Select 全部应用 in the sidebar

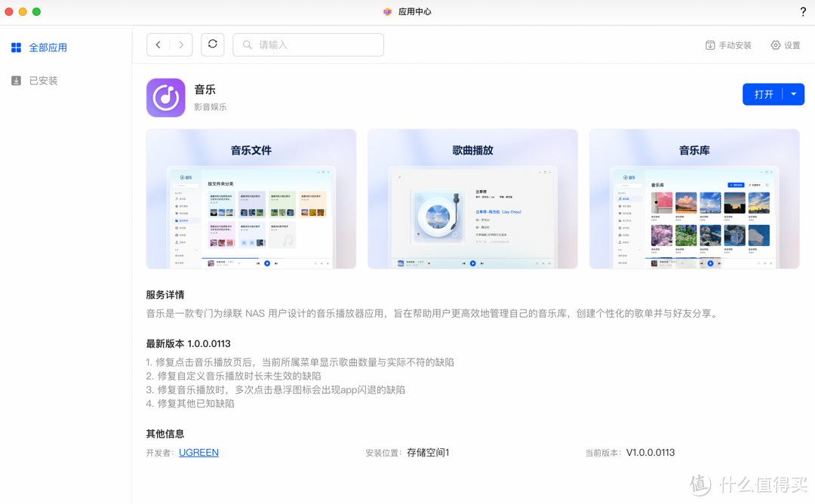coord(47,47)
